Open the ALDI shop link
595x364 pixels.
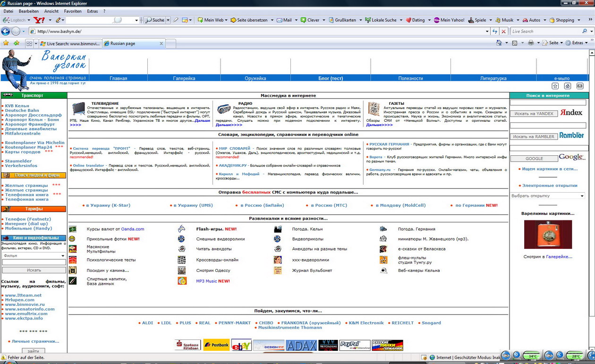(147, 323)
